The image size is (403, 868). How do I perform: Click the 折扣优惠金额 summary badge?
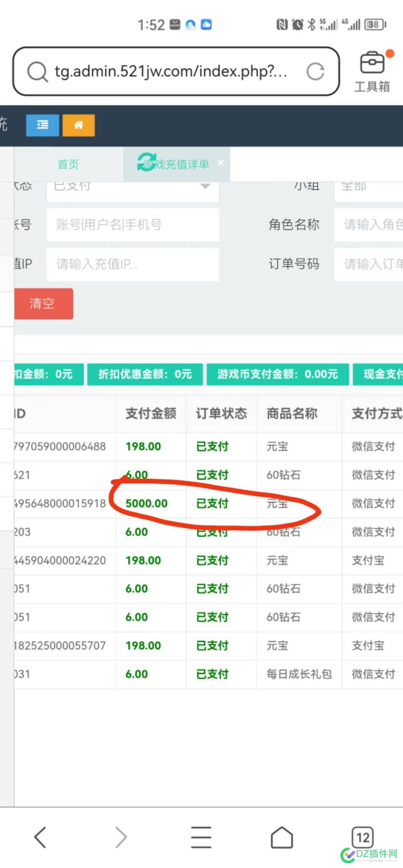pos(145,375)
